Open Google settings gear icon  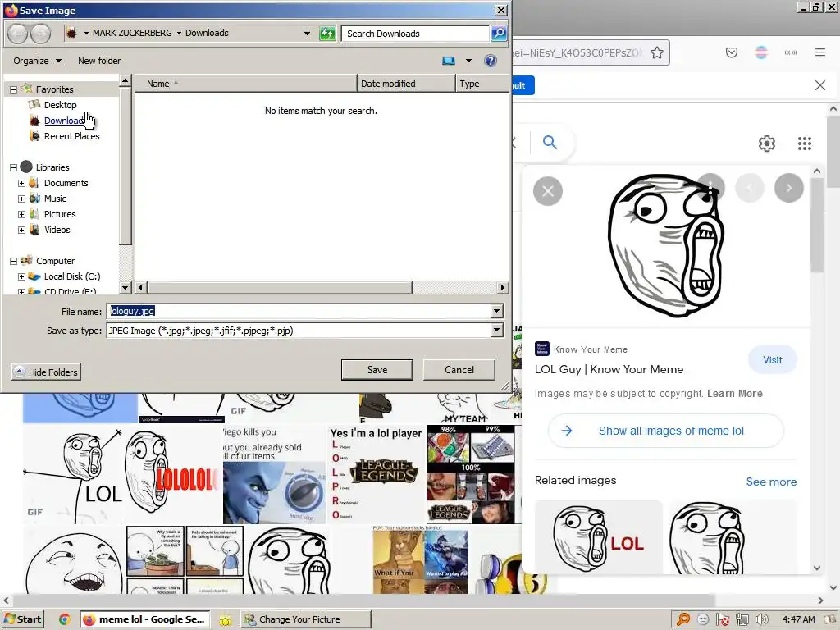[767, 143]
